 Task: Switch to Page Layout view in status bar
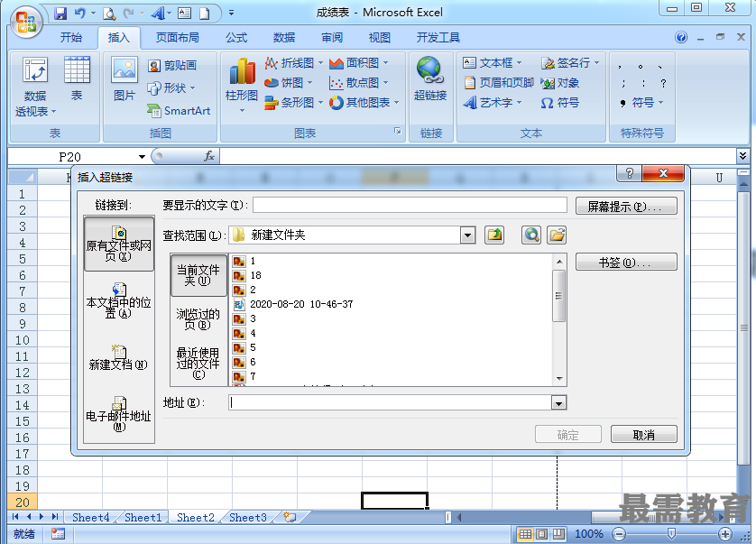542,534
